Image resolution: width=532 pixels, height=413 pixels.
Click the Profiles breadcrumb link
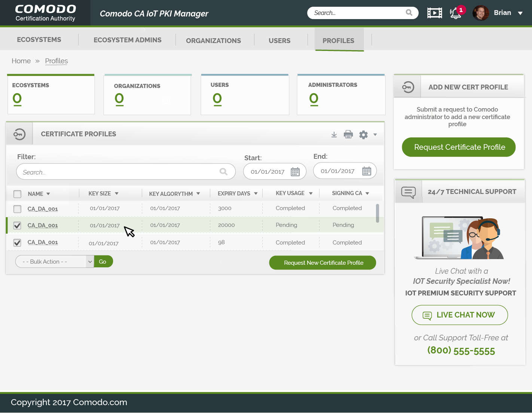click(x=56, y=61)
